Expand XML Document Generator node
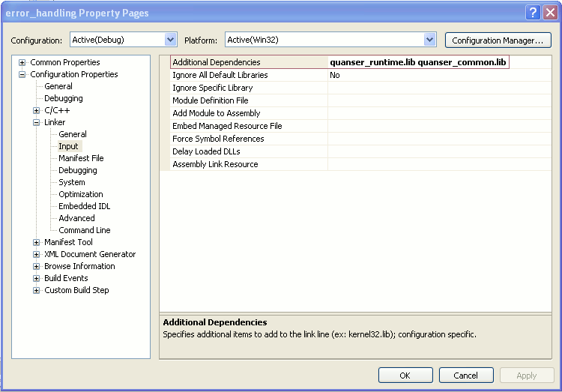Screen dimensions: 562x392 36,254
